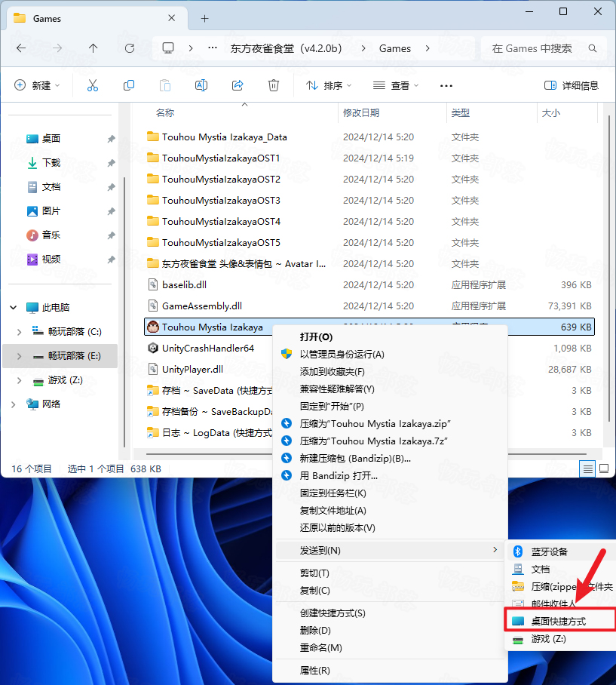Screen dimensions: 616x685
Task: Open the 排序 sort dropdown
Action: pyautogui.click(x=329, y=86)
